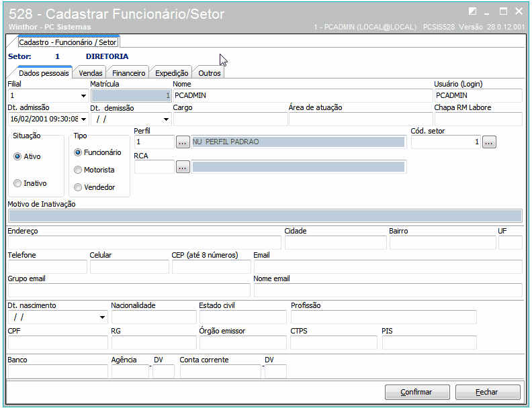
Task: Click the RCA code field
Action: tap(154, 167)
